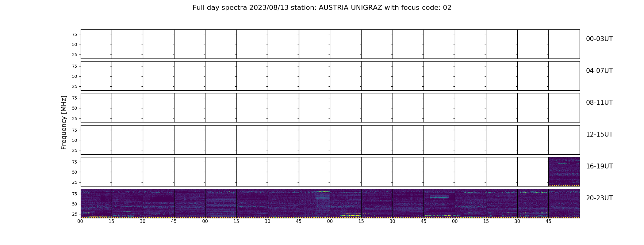This screenshot has width=644, height=245.
Task: Click the 75 tick label of the 16-19UT row
Action: coord(75,162)
